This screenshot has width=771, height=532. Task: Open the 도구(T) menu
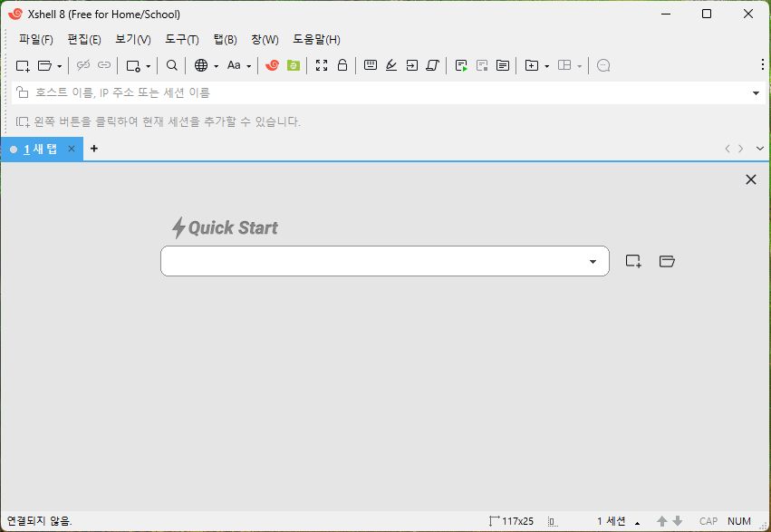180,39
